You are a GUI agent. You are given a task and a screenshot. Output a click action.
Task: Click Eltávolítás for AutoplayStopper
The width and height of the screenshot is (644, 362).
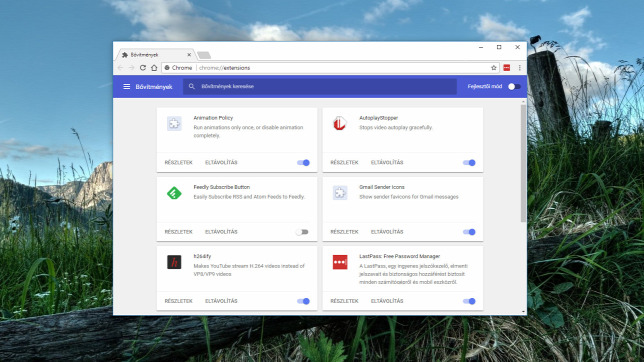click(387, 163)
